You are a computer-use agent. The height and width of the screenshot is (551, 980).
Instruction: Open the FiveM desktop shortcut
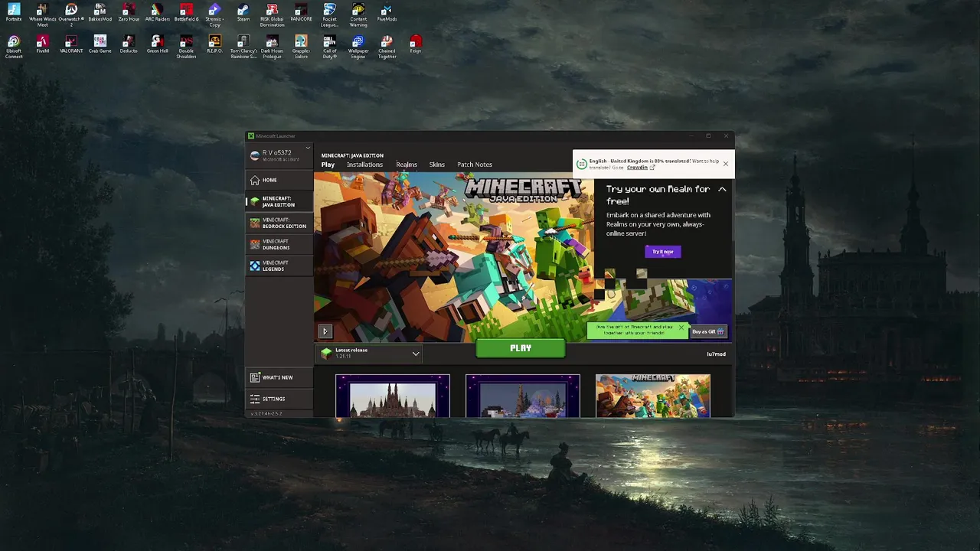coord(42,44)
